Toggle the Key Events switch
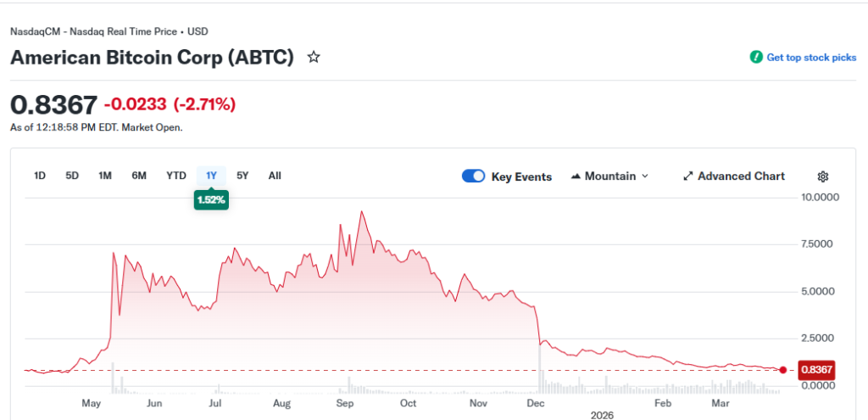This screenshot has width=868, height=420. [x=474, y=176]
